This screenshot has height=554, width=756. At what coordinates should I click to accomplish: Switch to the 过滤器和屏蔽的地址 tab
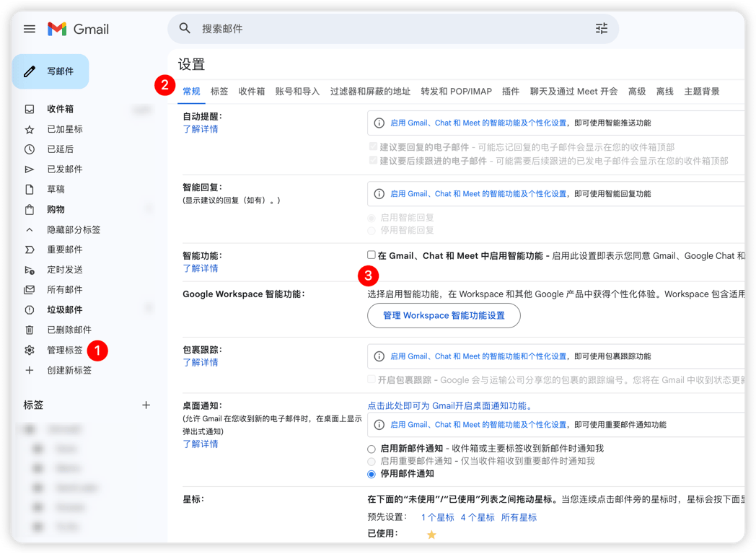tap(370, 91)
